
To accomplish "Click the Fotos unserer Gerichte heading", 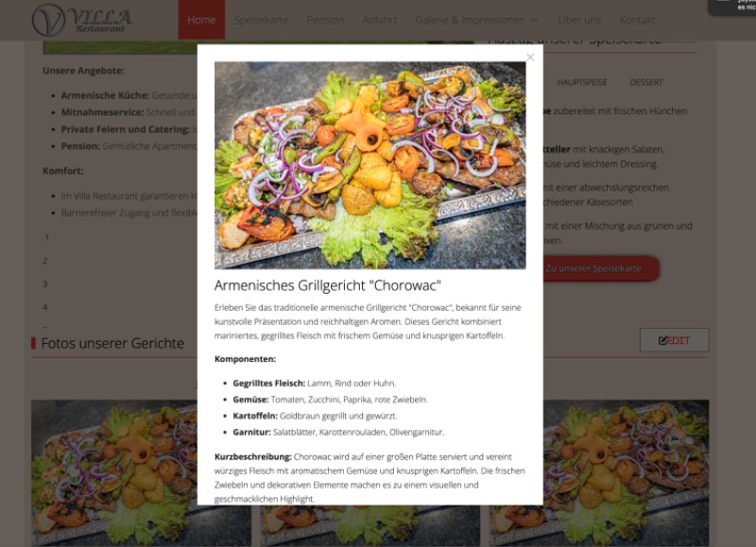I will point(112,343).
